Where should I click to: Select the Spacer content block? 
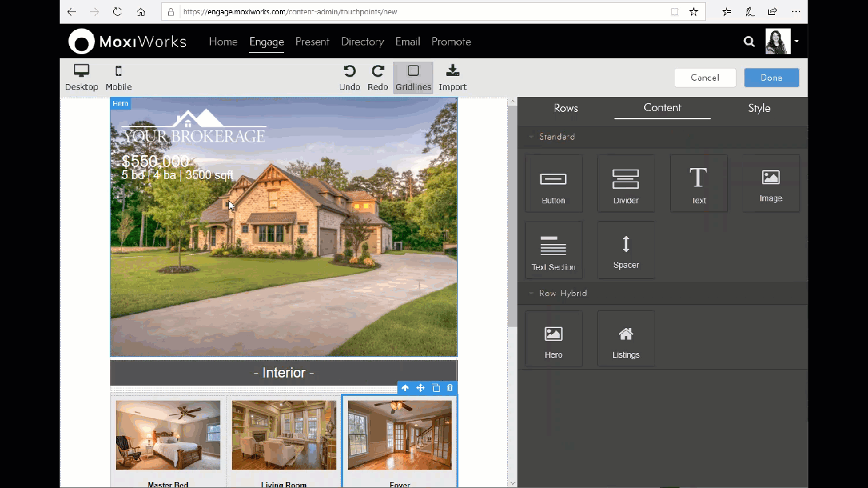click(625, 249)
